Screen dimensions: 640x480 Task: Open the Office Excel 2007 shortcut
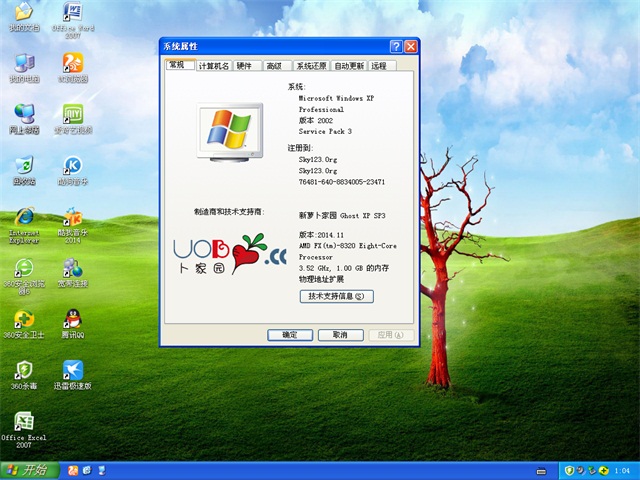24,422
